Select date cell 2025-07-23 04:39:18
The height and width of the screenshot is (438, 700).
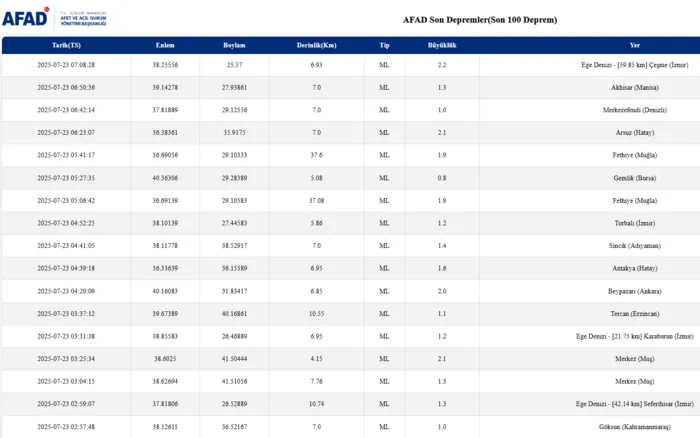click(66, 268)
